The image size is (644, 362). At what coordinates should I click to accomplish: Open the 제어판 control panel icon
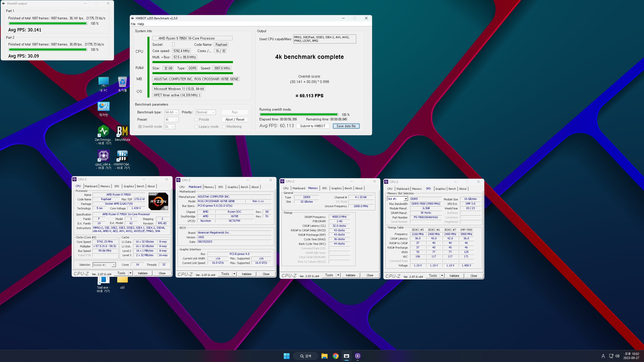click(x=103, y=109)
